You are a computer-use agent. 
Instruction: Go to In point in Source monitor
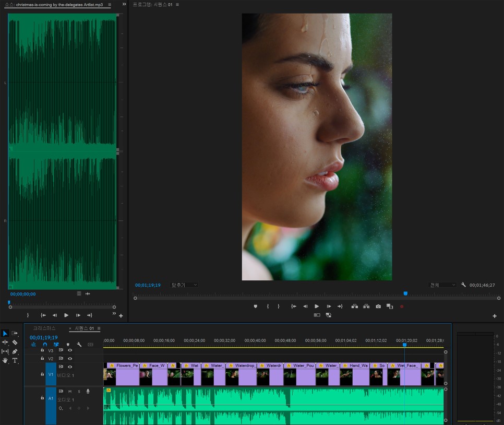(x=43, y=315)
